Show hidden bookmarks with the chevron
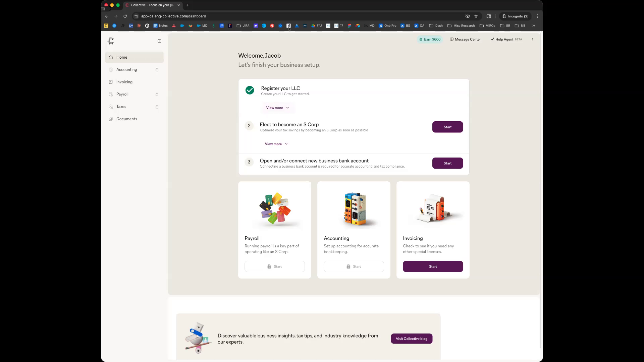 pos(534,26)
